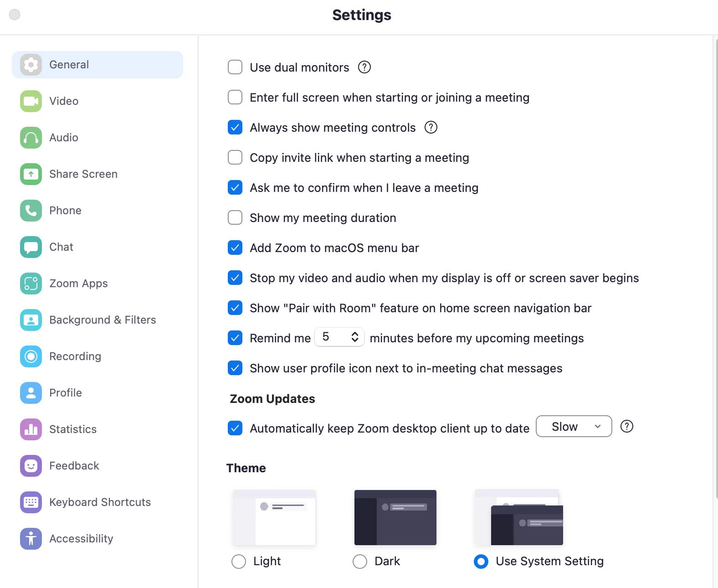Go to Audio settings
Screen dimensions: 718x588
click(x=97, y=138)
